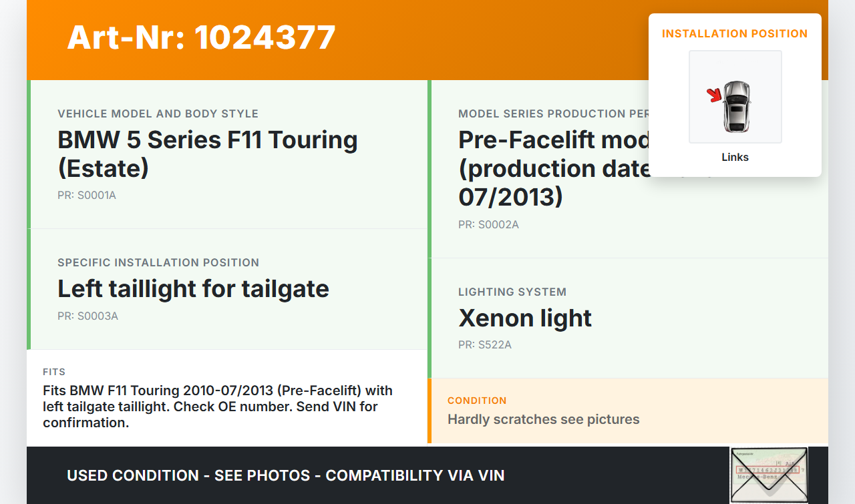Select the PR: S0002A code

[x=488, y=225]
